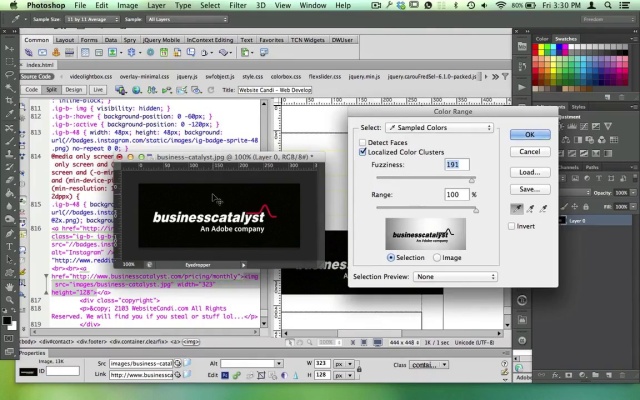This screenshot has width=640, height=400.
Task: Switch to the Layout insert tab
Action: coord(64,40)
